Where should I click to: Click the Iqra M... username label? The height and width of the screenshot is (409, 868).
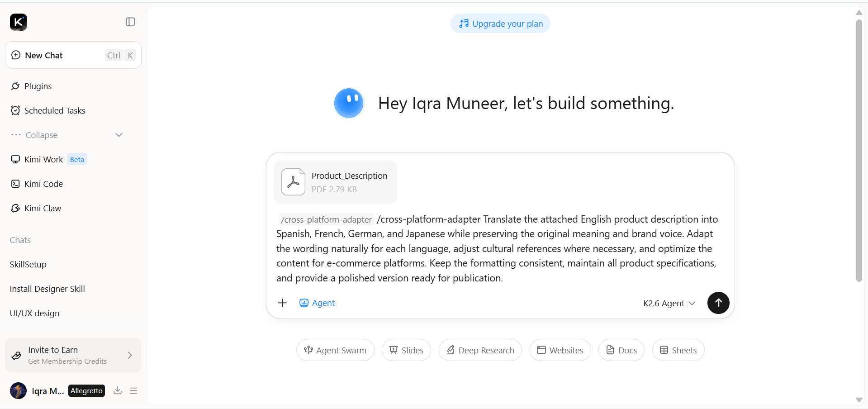(x=48, y=391)
